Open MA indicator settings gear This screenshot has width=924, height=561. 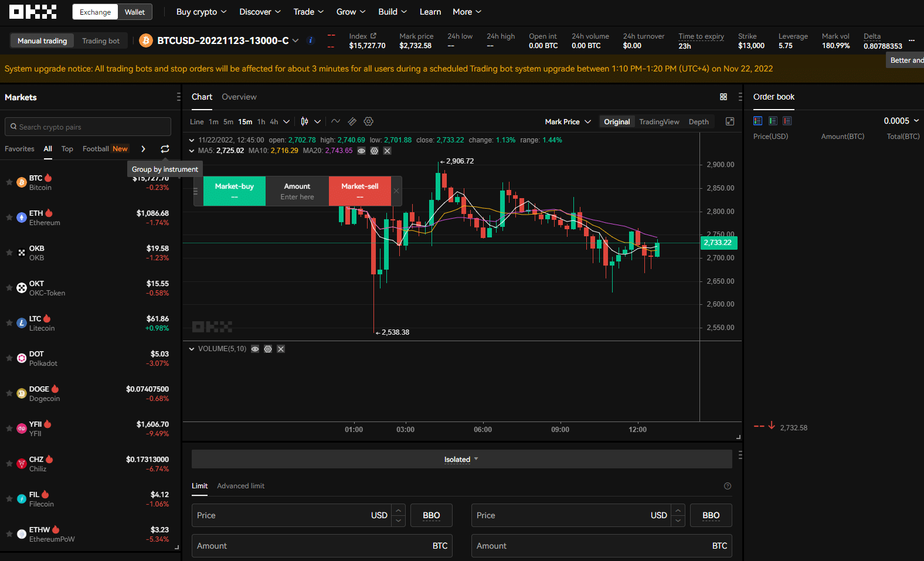(374, 151)
